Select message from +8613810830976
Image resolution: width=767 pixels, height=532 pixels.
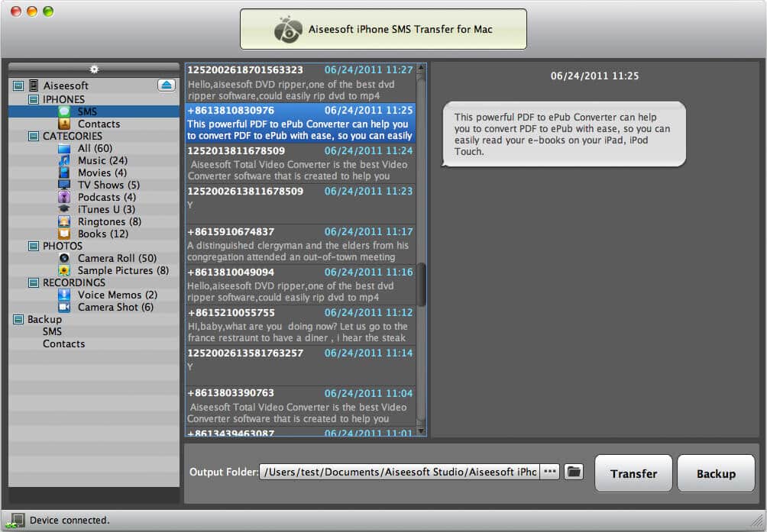[300, 123]
